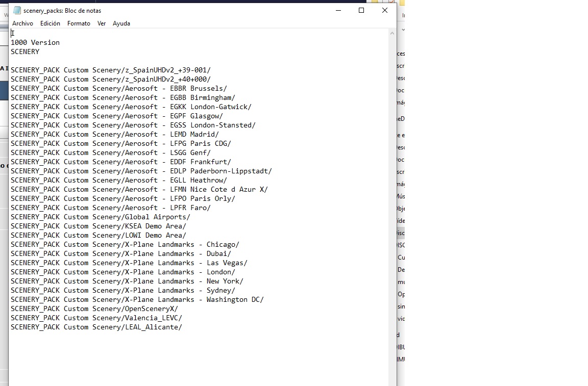Image resolution: width=588 pixels, height=386 pixels.
Task: Open the Ayuda menu
Action: tap(121, 23)
